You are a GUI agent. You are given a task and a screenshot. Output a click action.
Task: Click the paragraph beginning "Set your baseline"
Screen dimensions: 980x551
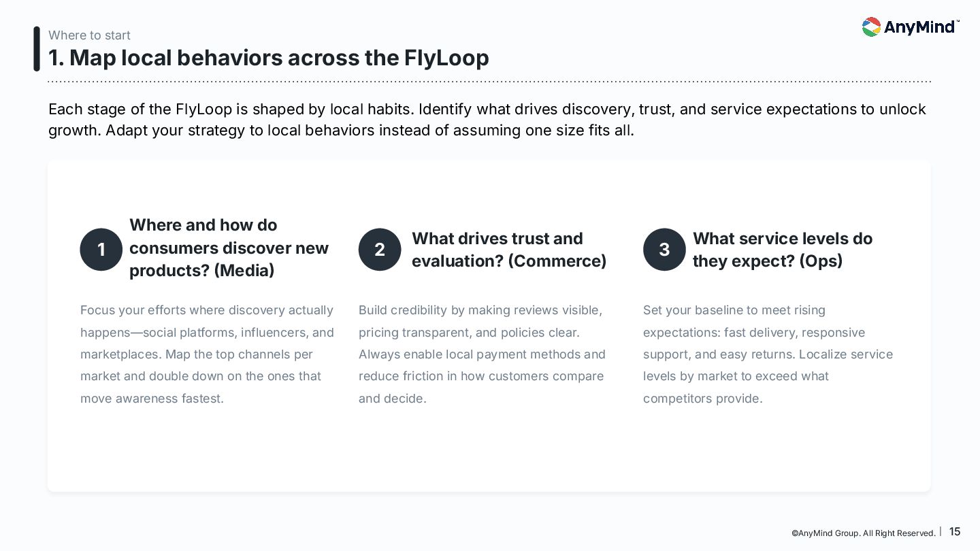click(x=768, y=354)
